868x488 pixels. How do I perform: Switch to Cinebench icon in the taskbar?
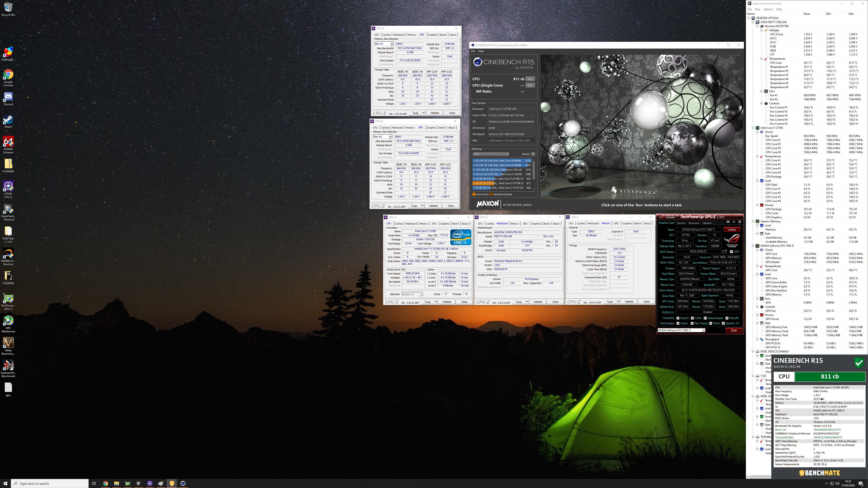click(x=183, y=483)
